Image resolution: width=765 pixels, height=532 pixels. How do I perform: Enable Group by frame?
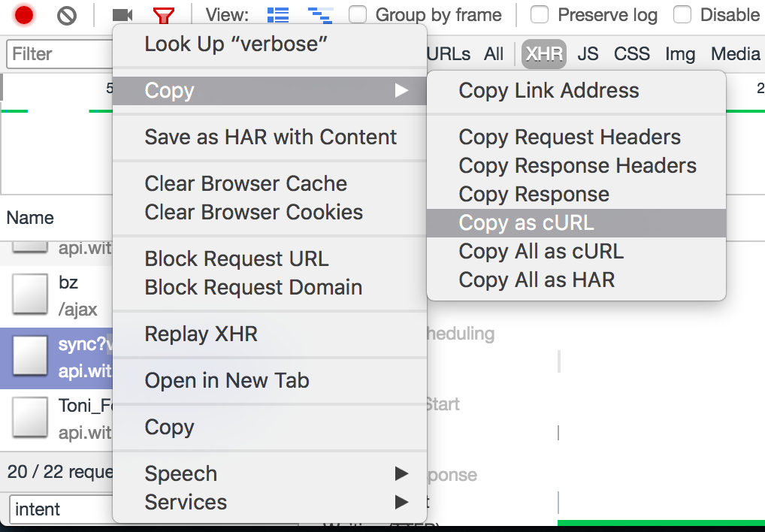coord(357,14)
